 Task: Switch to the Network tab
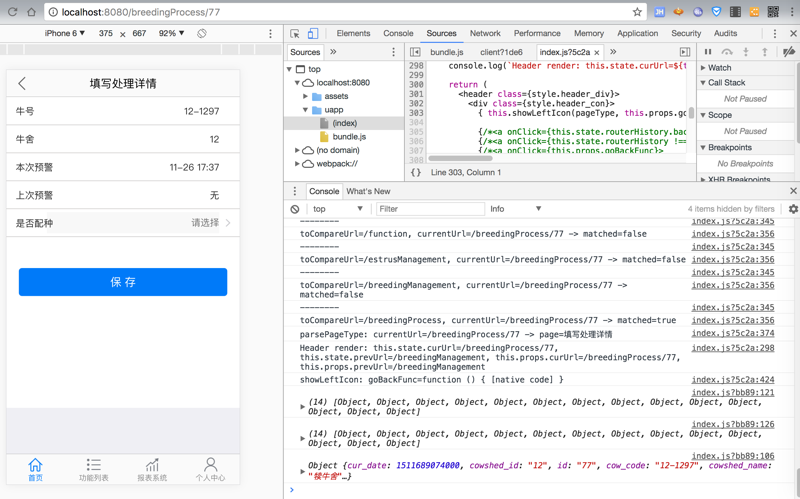(485, 33)
